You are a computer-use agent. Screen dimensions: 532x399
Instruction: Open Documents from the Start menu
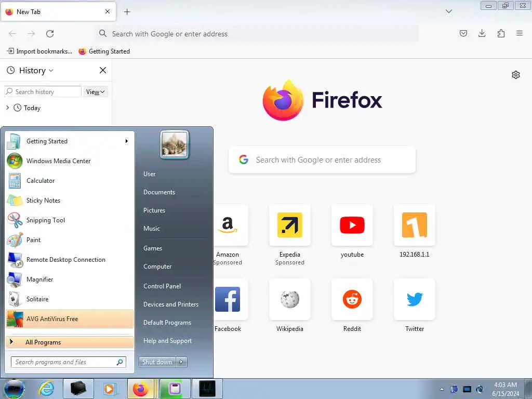click(x=159, y=192)
